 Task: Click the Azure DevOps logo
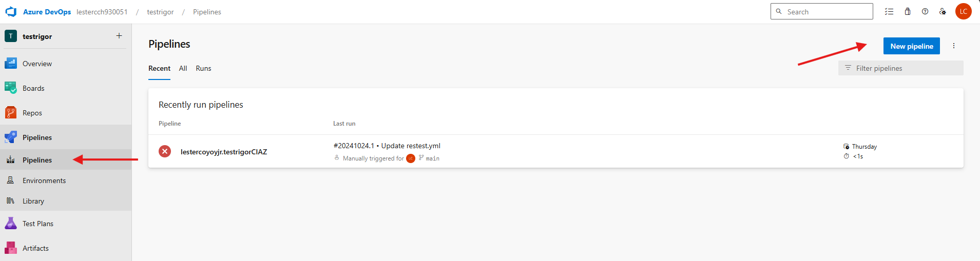coord(11,12)
